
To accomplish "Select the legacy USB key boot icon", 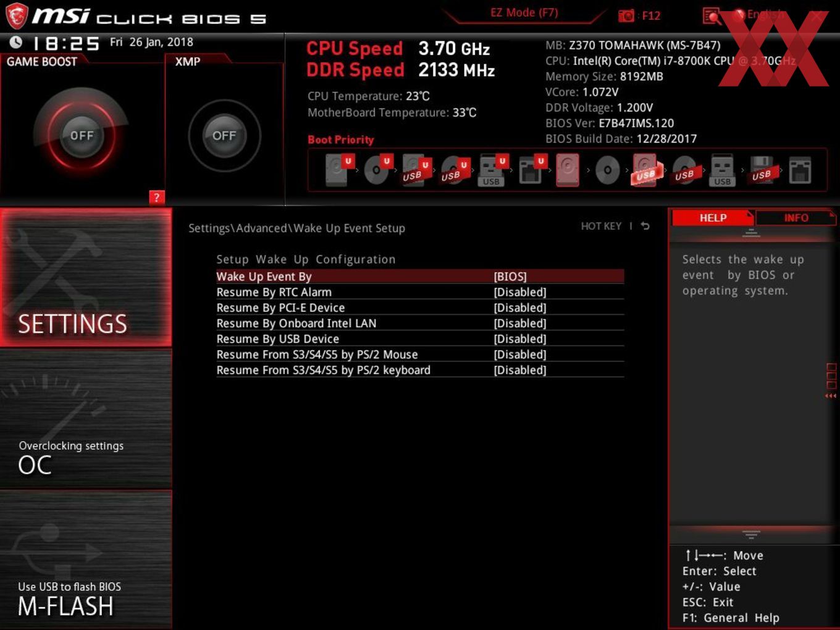I will [x=723, y=170].
